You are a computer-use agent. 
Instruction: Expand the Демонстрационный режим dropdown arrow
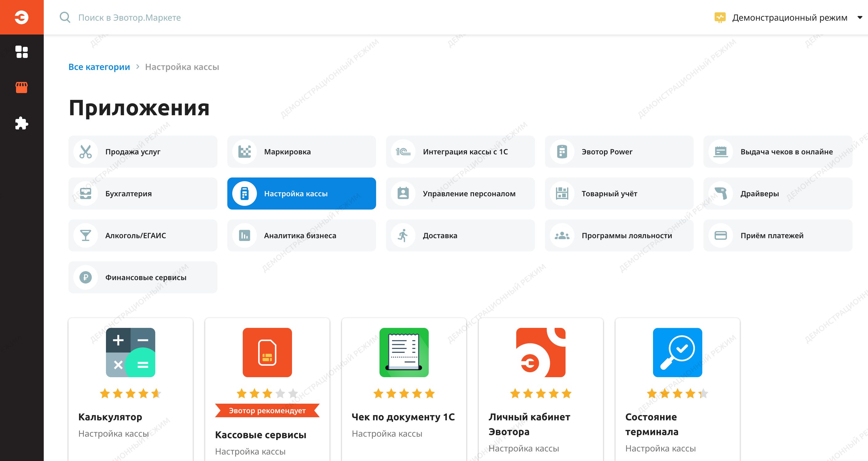[860, 18]
